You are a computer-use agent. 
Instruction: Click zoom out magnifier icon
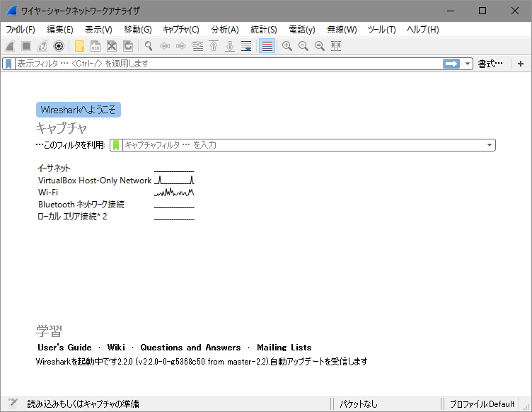(x=303, y=46)
